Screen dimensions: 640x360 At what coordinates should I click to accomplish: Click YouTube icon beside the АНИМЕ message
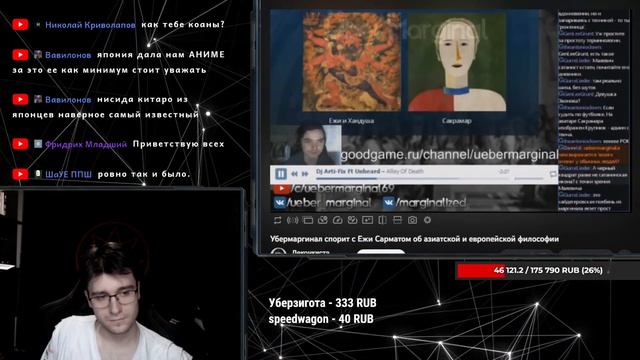(20, 55)
